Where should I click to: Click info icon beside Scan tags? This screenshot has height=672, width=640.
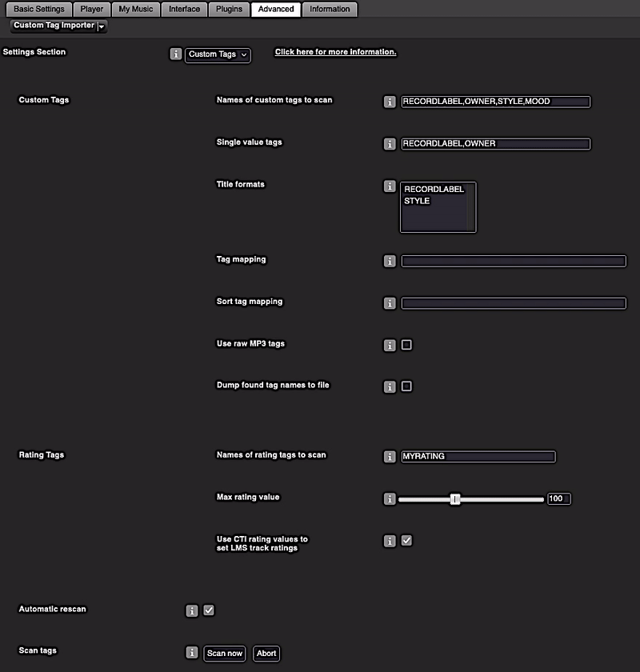click(x=192, y=652)
